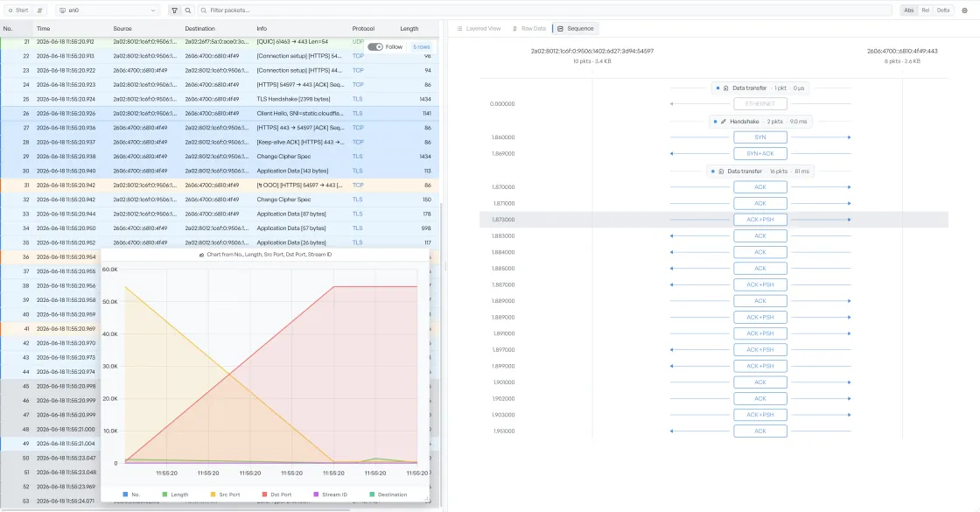This screenshot has width=980, height=512.
Task: Switch to the Sequence tab
Action: (575, 28)
